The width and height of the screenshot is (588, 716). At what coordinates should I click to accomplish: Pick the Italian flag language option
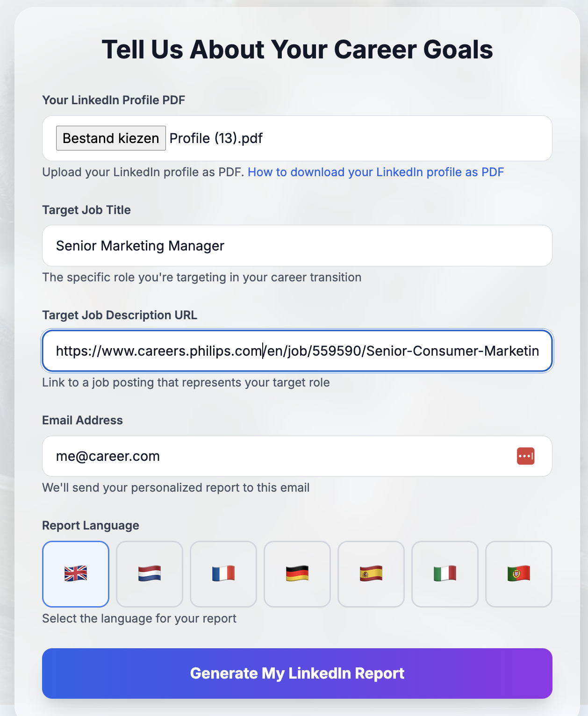coord(445,573)
